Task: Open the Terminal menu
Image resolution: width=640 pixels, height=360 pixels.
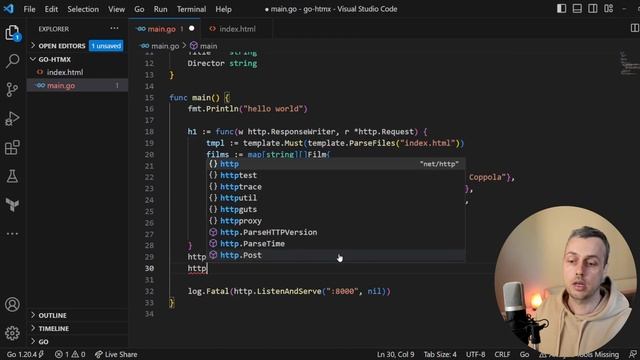Action: tap(191, 9)
